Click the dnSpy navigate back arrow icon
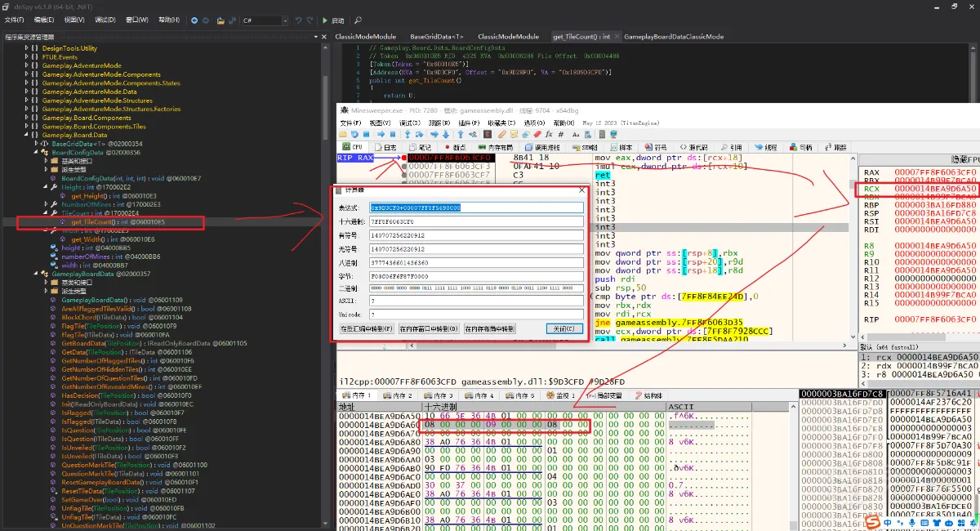The height and width of the screenshot is (531, 980). point(195,20)
